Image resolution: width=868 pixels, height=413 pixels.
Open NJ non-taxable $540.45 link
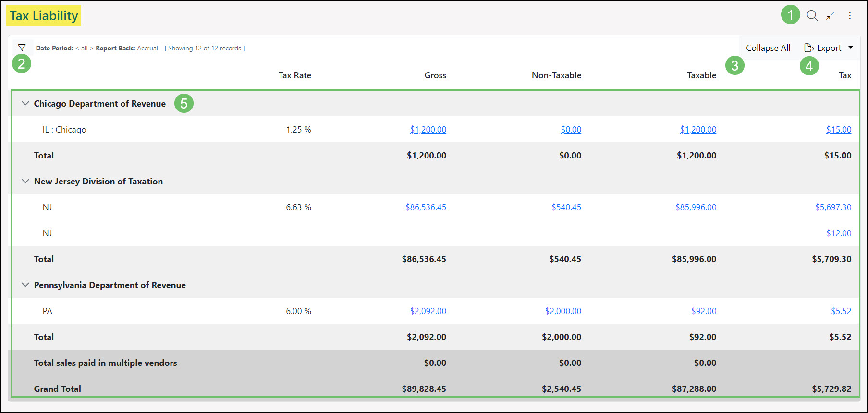[566, 207]
